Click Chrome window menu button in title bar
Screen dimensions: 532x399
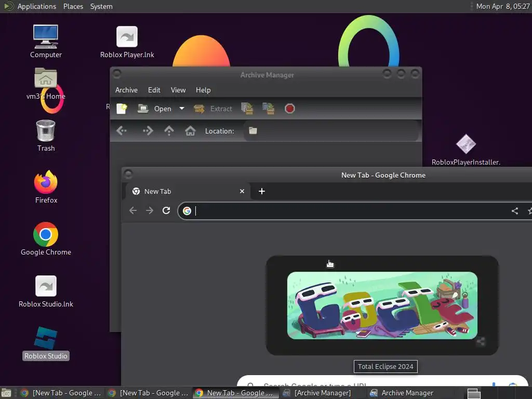coord(128,174)
